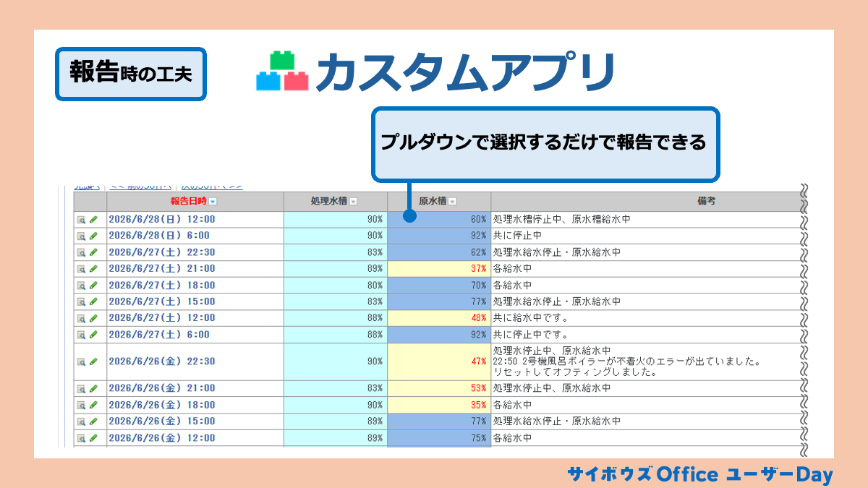This screenshot has width=868, height=488.
Task: Open the 原水槽 column filter dropdown
Action: click(x=453, y=202)
